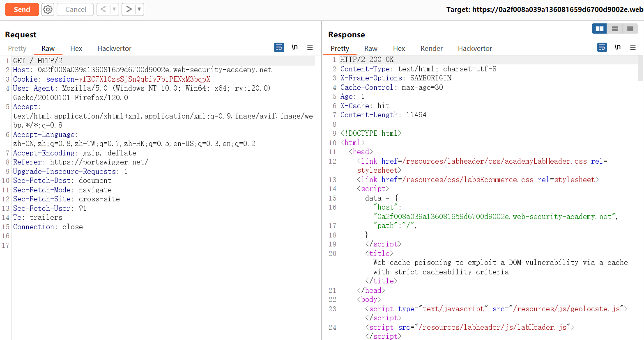
Task: Select the side-by-side layout icon
Action: click(599, 29)
